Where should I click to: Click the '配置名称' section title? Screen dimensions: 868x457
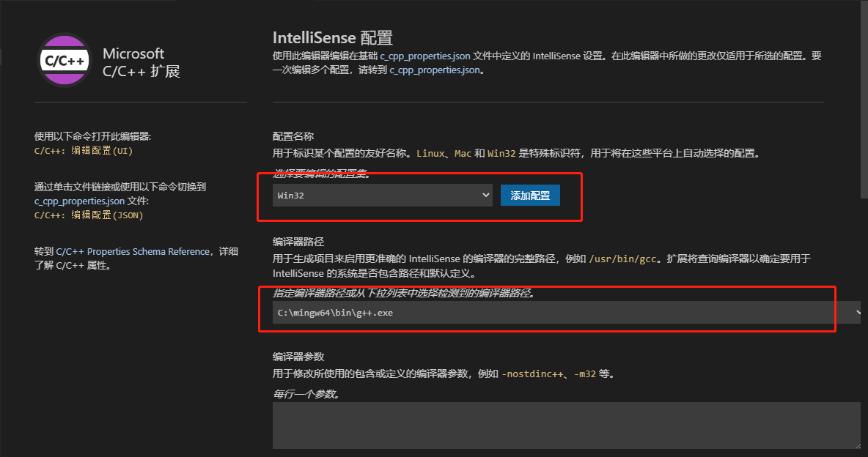tap(293, 136)
